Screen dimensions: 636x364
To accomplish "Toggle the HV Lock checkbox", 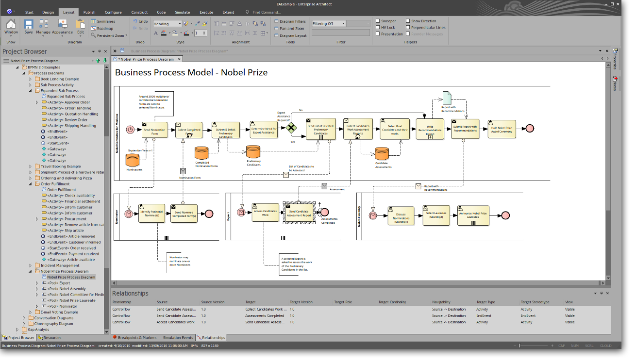I will pyautogui.click(x=378, y=28).
